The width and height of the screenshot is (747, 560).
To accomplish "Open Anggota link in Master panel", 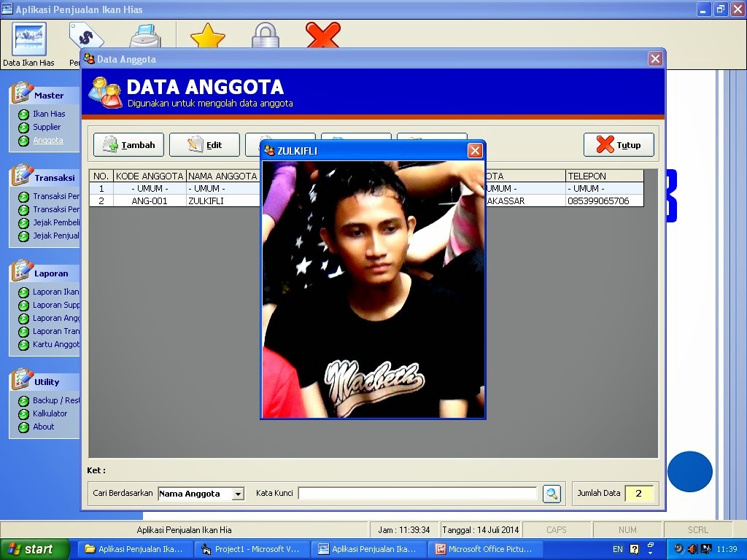I will pos(47,141).
